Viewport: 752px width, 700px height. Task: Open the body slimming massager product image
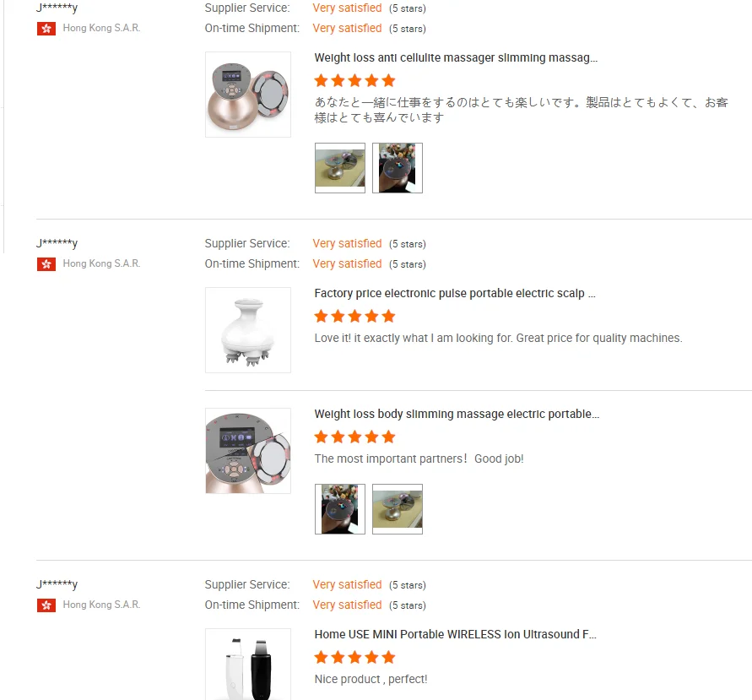pos(248,451)
